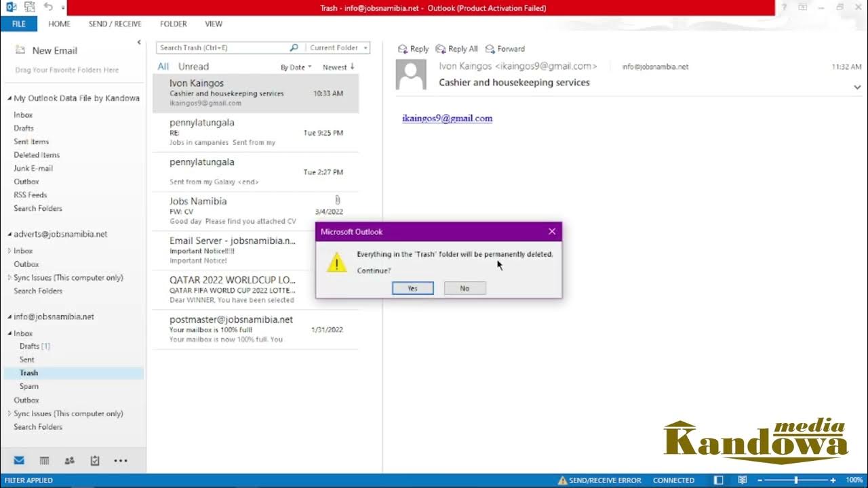Select the RSS Feeds folder
Image resolution: width=868 pixels, height=488 pixels.
pos(30,195)
